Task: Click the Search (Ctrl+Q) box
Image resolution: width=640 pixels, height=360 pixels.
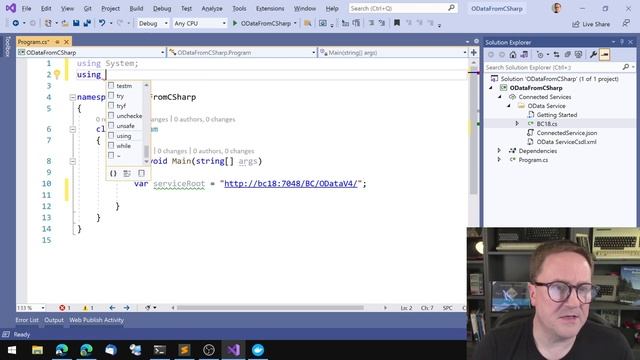Action: 403,8
